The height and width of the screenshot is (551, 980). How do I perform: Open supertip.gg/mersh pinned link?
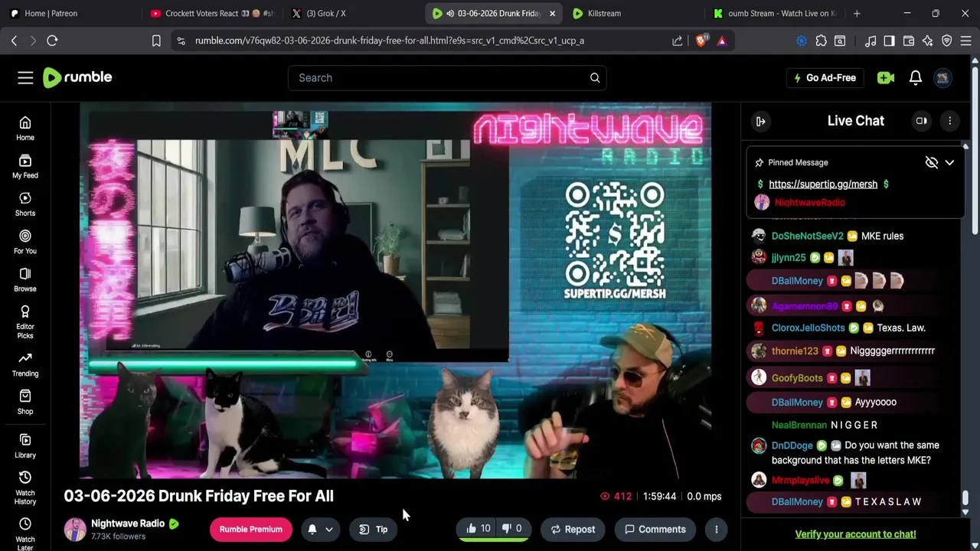[823, 184]
